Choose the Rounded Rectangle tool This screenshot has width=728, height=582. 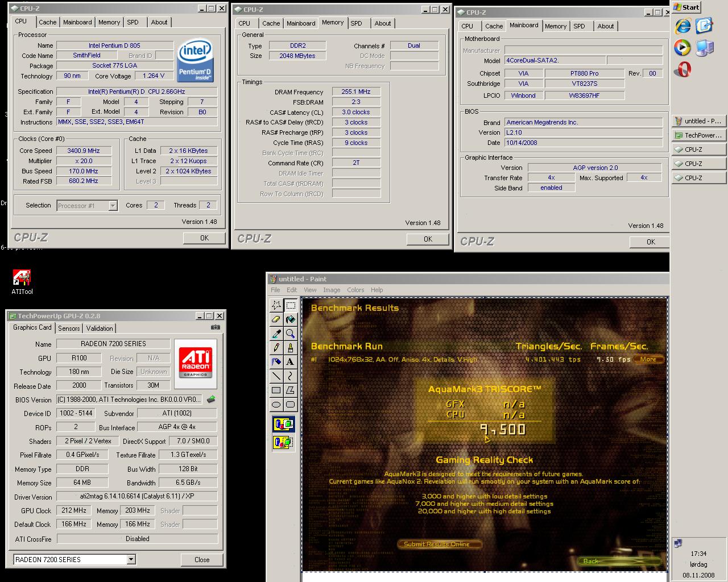[291, 404]
